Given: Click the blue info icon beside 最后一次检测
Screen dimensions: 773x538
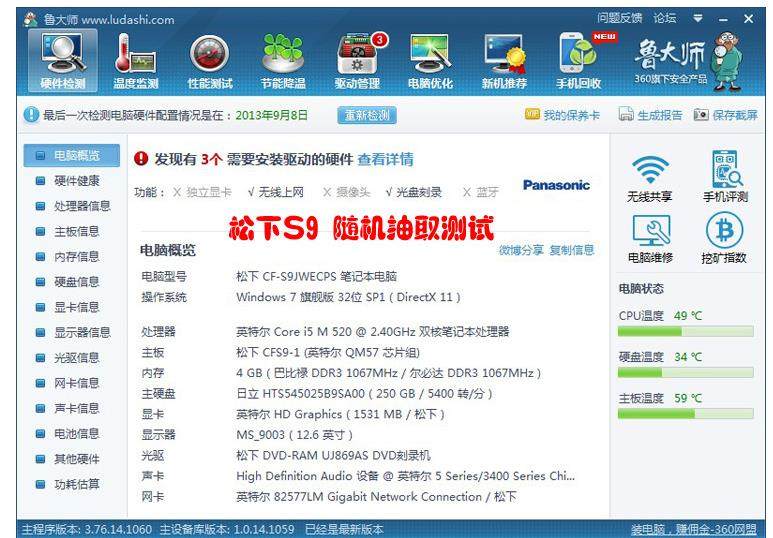Looking at the screenshot, I should (31, 115).
